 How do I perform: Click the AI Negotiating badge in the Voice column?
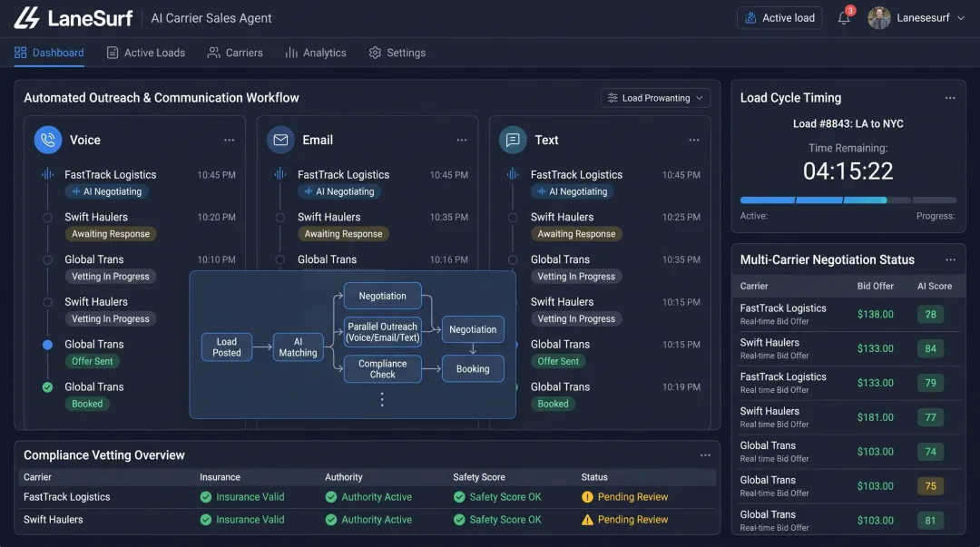click(106, 192)
